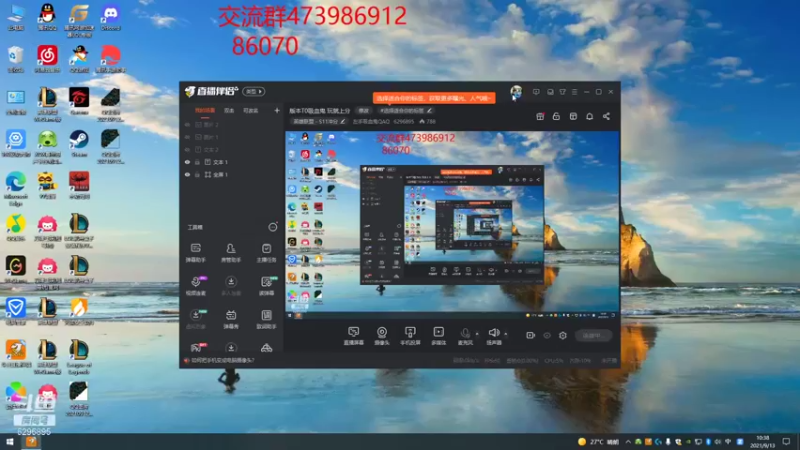Click the circular more-tools icon beside 工具箱
Image resolution: width=800 pixels, height=450 pixels.
pos(273,227)
